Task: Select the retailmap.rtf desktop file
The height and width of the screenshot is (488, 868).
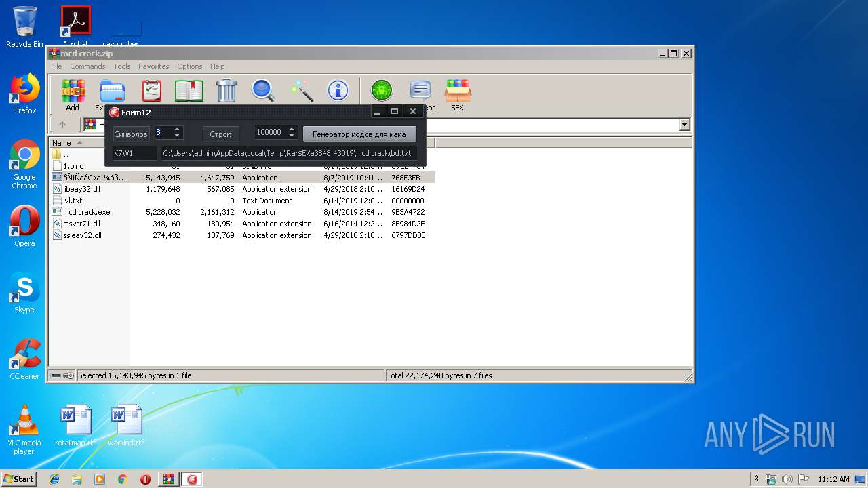Action: tap(75, 426)
